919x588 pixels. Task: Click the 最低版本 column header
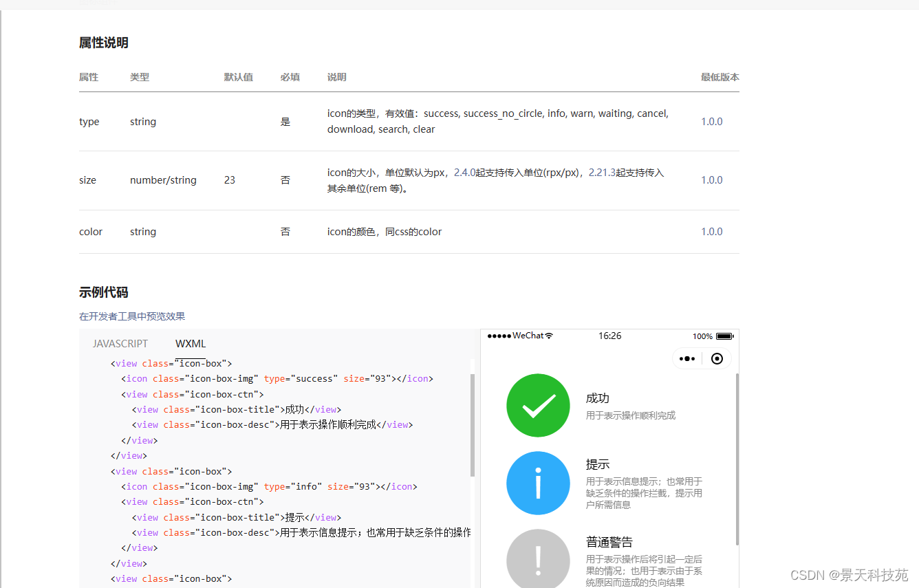[720, 77]
